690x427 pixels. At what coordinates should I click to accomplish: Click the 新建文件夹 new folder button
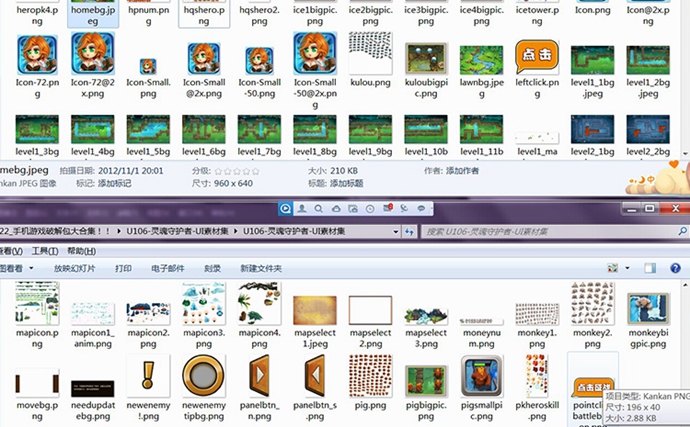pyautogui.click(x=261, y=269)
